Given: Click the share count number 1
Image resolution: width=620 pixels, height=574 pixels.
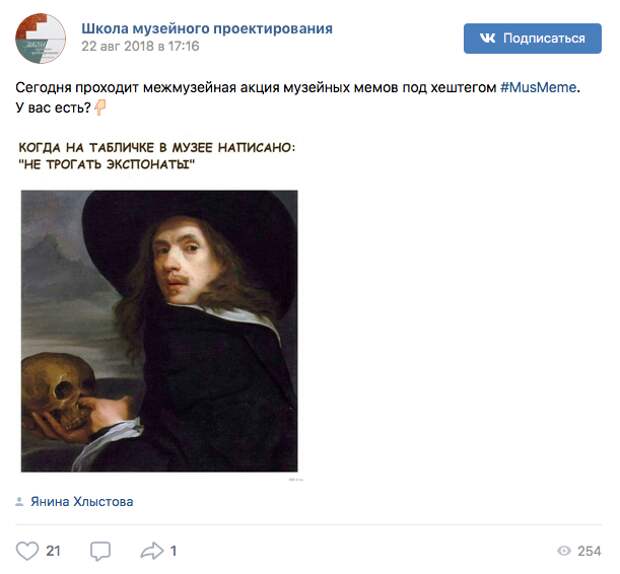Looking at the screenshot, I should pos(173,551).
